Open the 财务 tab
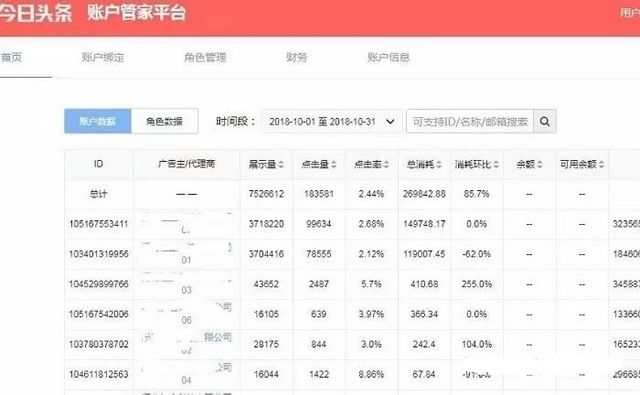 coord(297,58)
